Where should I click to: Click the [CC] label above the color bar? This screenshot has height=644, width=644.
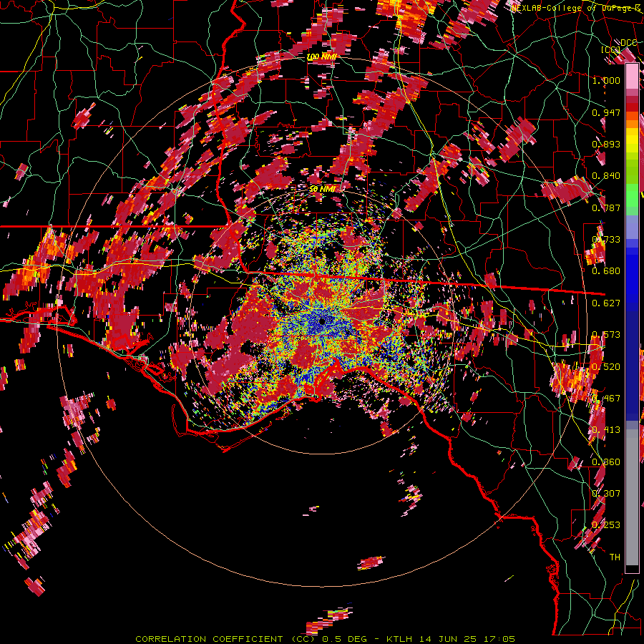click(x=611, y=50)
